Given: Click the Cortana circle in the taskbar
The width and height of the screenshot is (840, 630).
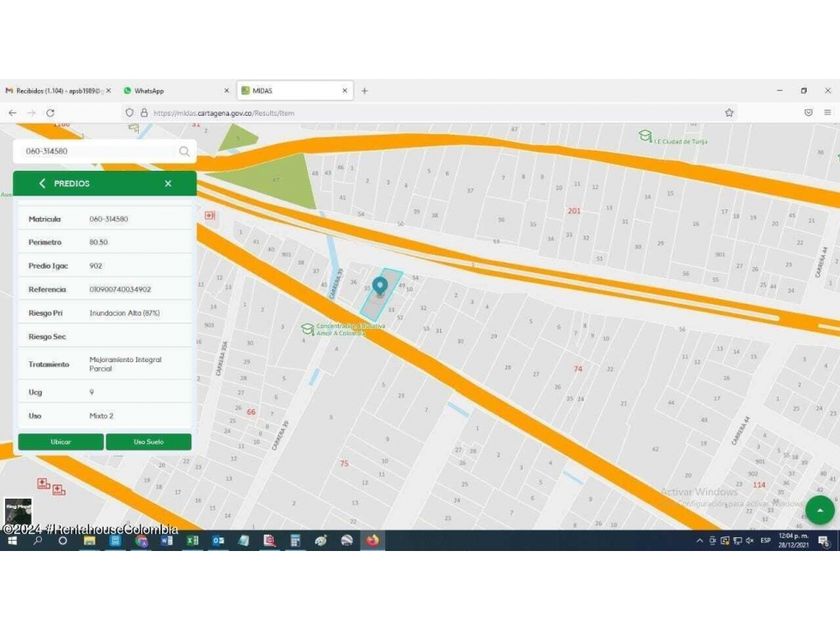Looking at the screenshot, I should 63,541.
